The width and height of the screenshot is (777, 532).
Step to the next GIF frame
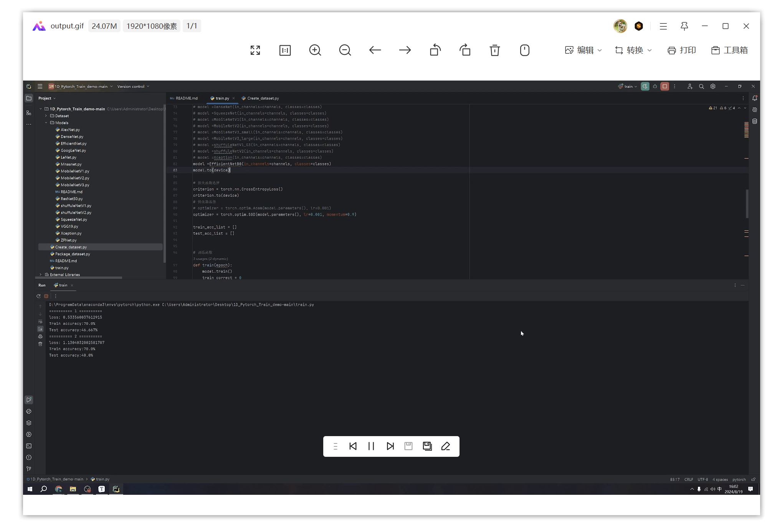pyautogui.click(x=390, y=446)
